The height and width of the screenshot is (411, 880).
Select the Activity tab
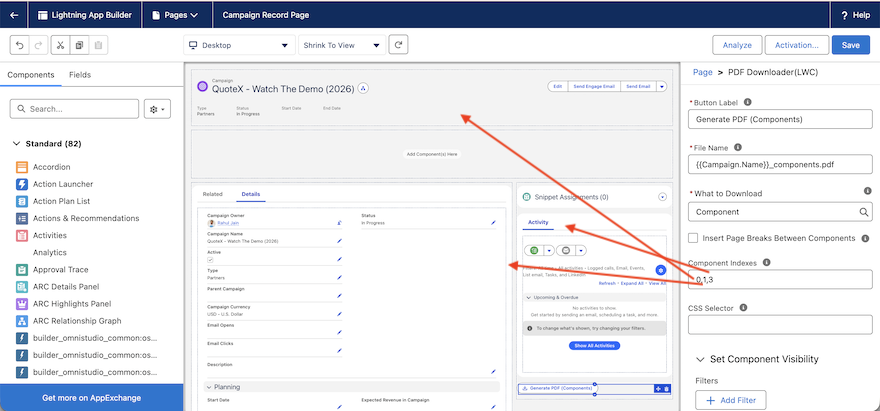538,222
